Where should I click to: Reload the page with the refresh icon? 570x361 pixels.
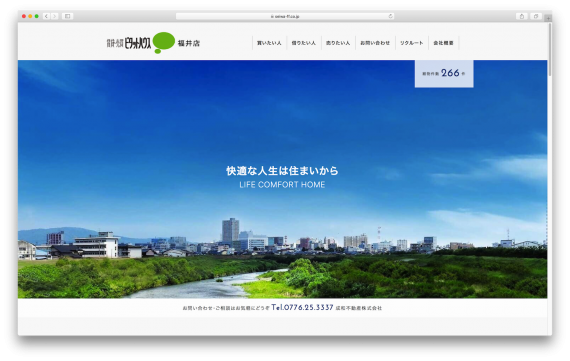pos(390,16)
